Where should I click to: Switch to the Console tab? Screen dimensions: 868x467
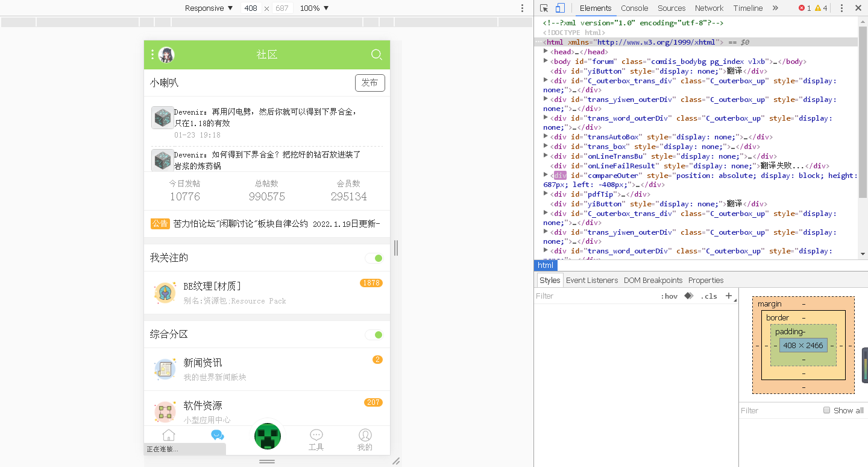pos(635,8)
